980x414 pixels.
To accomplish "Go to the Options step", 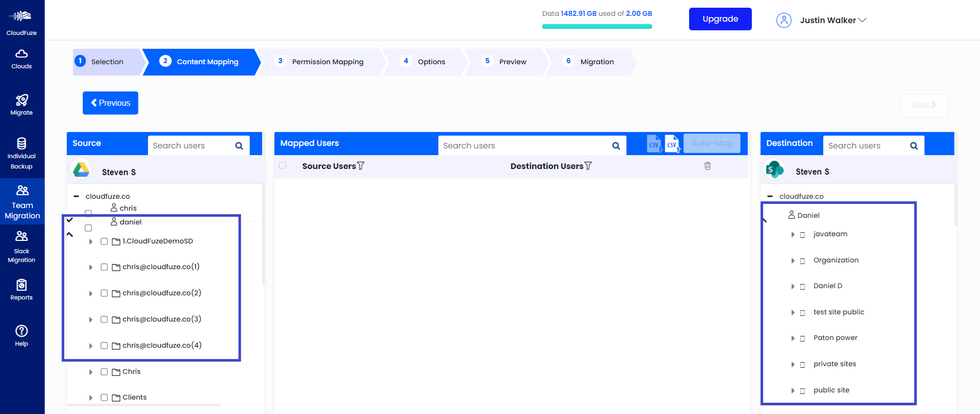I will tap(424, 62).
